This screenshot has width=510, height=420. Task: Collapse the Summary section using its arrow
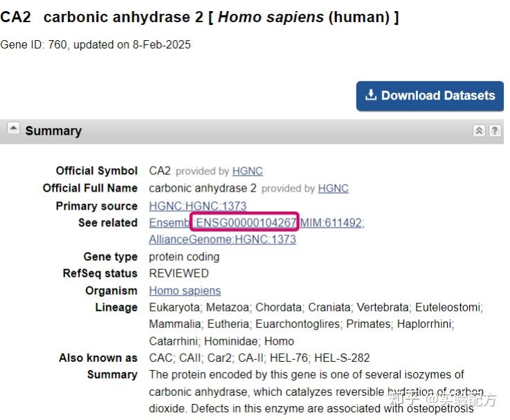click(x=13, y=128)
